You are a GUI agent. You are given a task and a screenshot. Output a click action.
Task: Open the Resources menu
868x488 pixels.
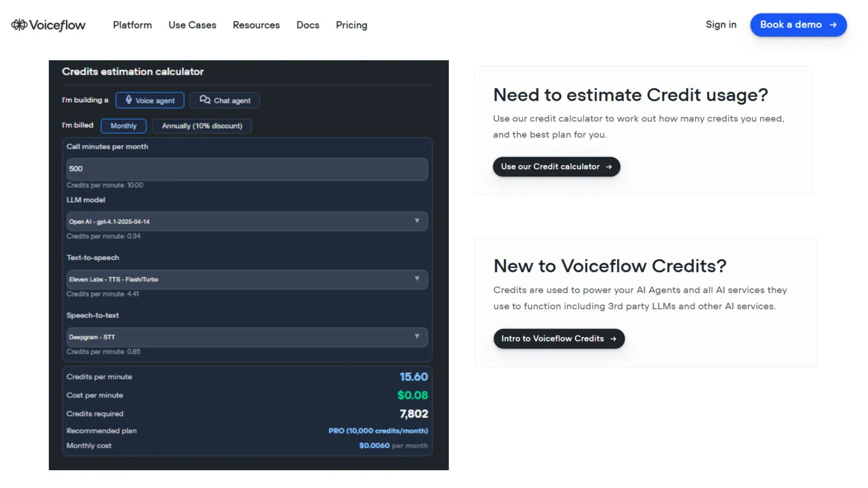(256, 25)
